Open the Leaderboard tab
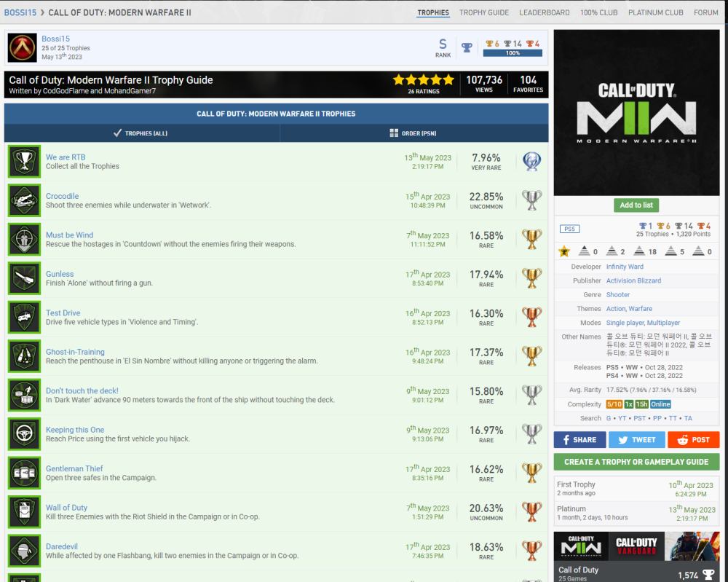728x582 pixels. 544,12
